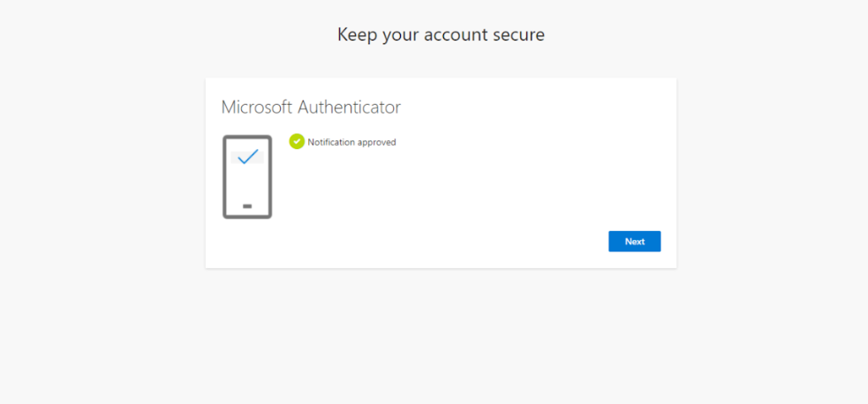Click the "Keep your account secure" title
The image size is (868, 404).
coord(441,35)
